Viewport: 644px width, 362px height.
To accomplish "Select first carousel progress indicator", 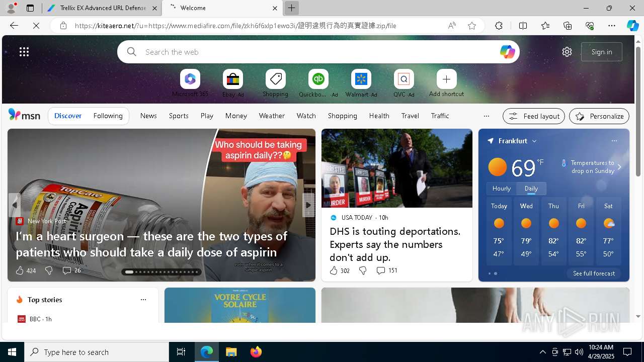I will (x=129, y=272).
